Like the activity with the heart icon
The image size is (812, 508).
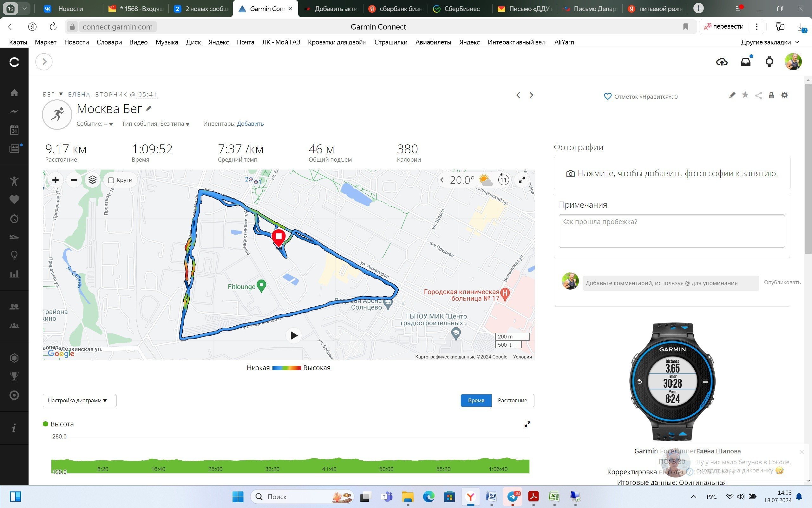607,97
